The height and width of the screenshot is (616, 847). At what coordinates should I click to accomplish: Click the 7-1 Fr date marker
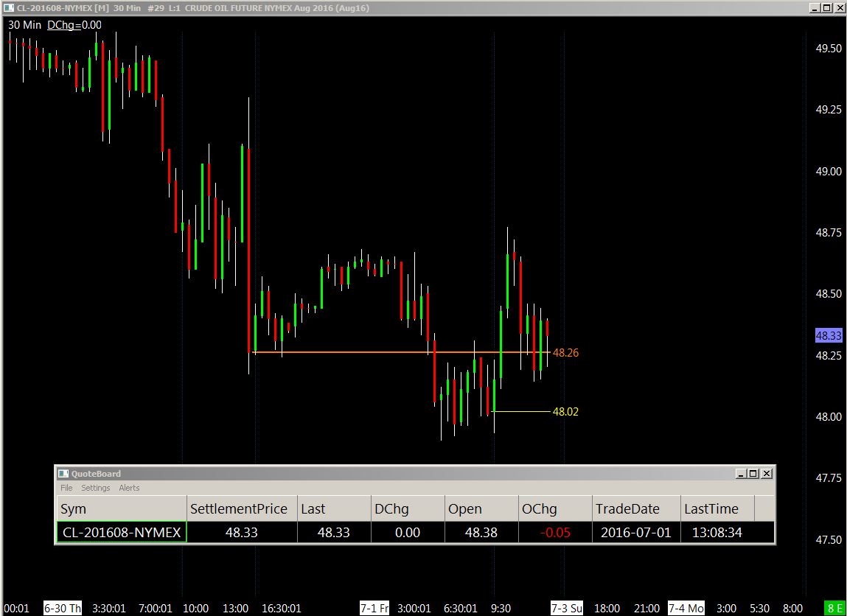click(374, 609)
